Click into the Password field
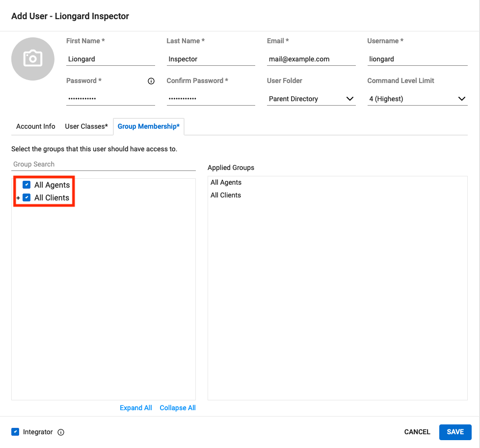 [x=110, y=99]
